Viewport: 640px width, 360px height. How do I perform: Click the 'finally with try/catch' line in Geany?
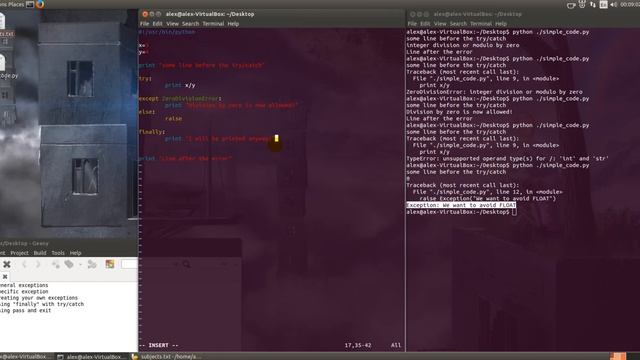[x=42, y=304]
